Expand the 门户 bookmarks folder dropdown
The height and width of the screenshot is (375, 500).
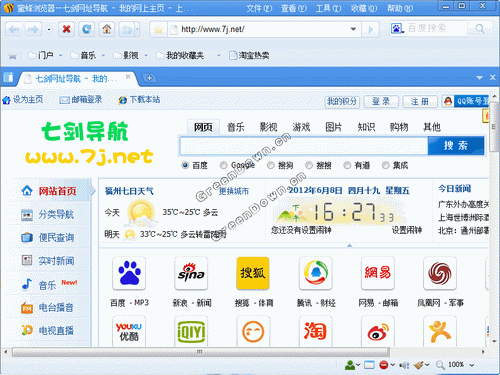61,55
